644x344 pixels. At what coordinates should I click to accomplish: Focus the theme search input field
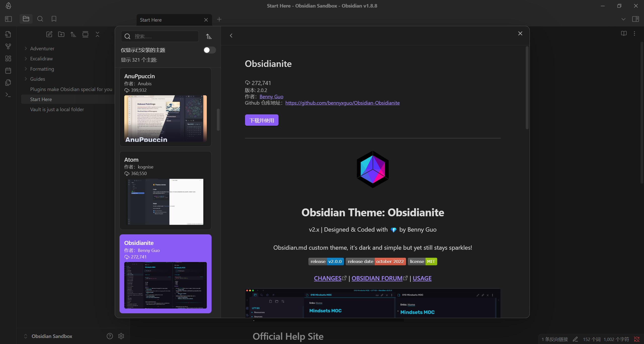click(160, 36)
